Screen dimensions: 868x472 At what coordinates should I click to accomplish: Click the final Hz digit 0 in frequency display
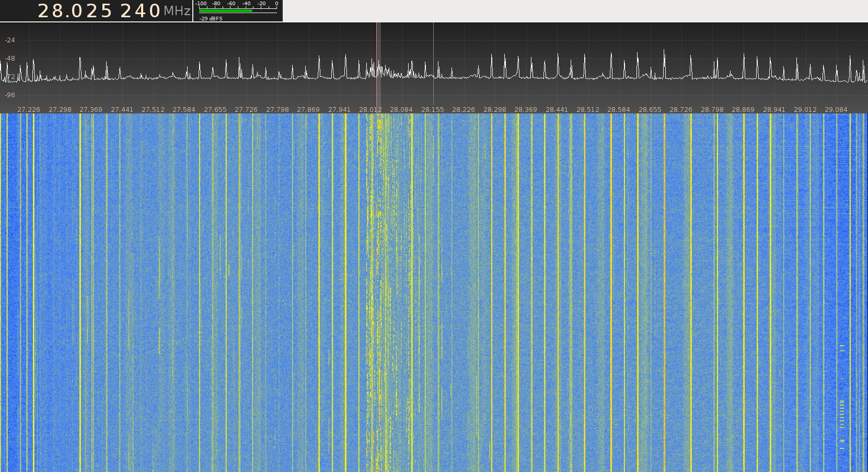tap(155, 11)
